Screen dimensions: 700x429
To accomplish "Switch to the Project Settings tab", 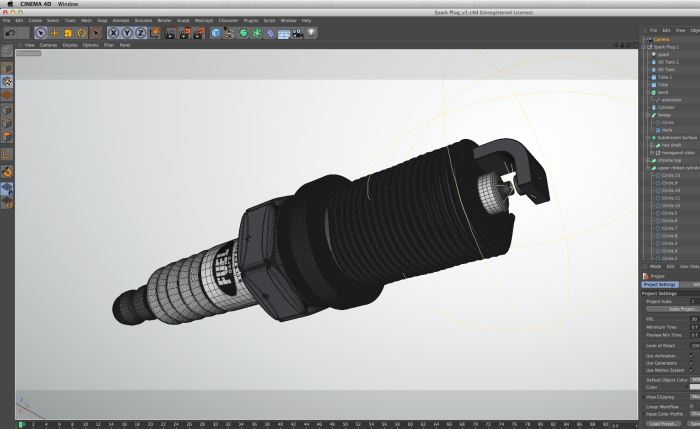I will point(660,284).
